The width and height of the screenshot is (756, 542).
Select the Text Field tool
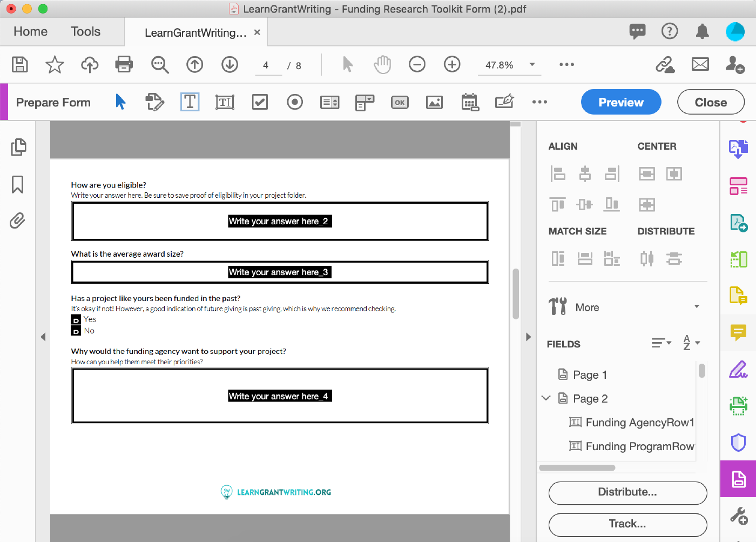[190, 102]
